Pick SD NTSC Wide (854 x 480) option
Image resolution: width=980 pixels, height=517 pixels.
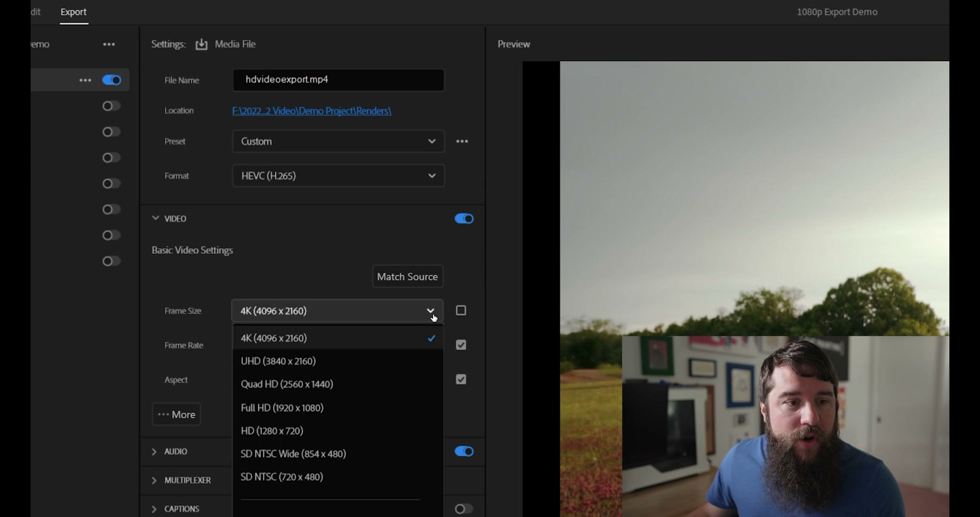[x=338, y=454]
